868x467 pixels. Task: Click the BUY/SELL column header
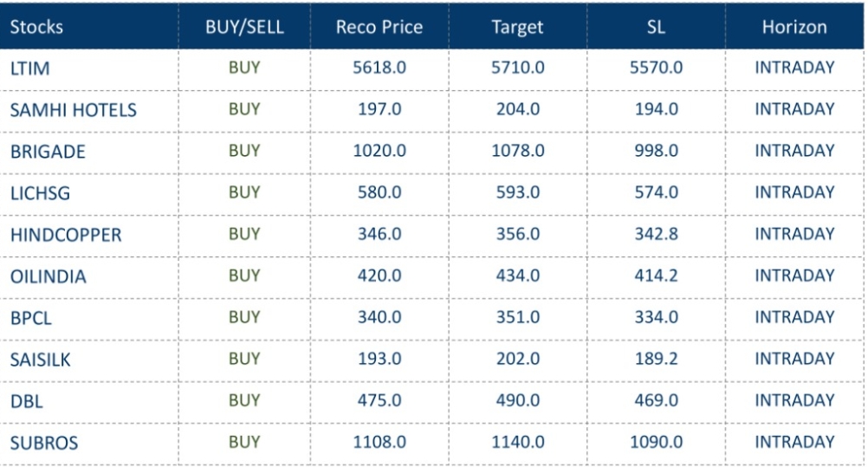coord(243,27)
